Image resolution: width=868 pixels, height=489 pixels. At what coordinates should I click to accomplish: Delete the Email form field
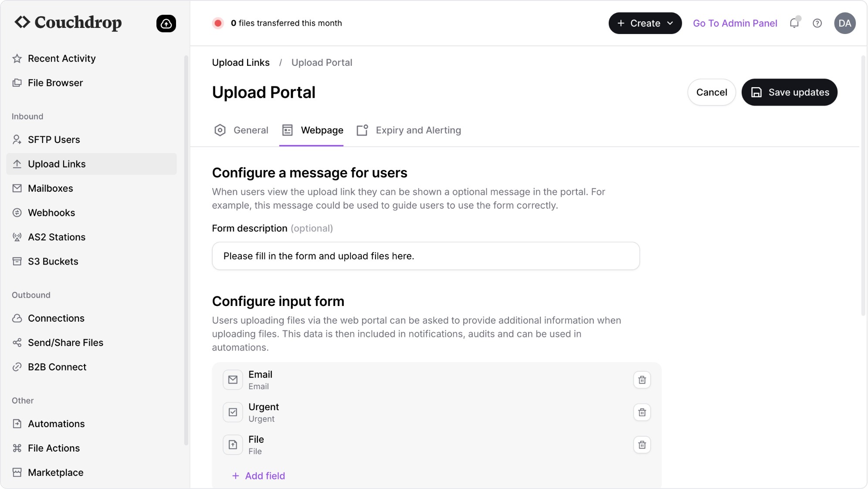[x=642, y=380]
